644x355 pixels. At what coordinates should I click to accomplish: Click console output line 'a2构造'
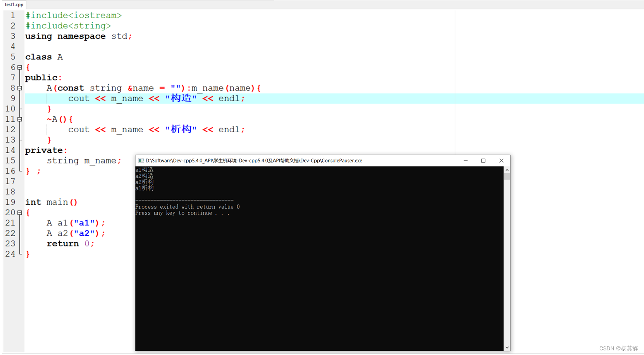click(x=145, y=176)
